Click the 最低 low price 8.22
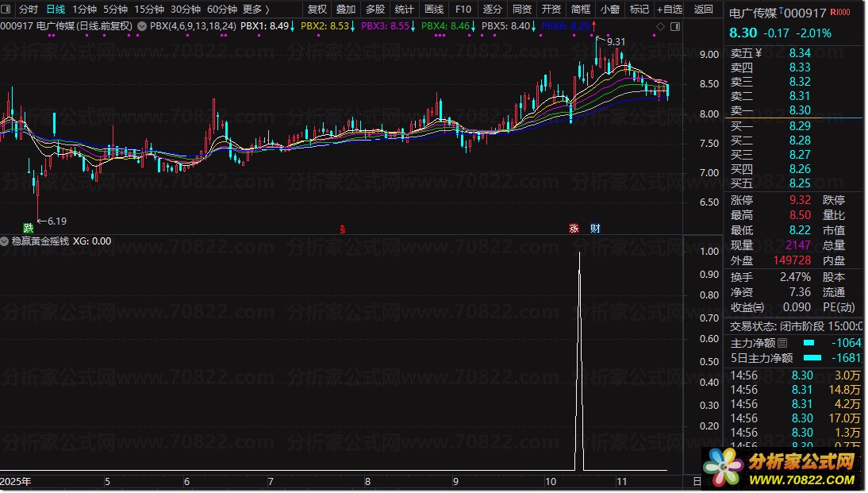Screen dimensions: 868x493 point(800,230)
